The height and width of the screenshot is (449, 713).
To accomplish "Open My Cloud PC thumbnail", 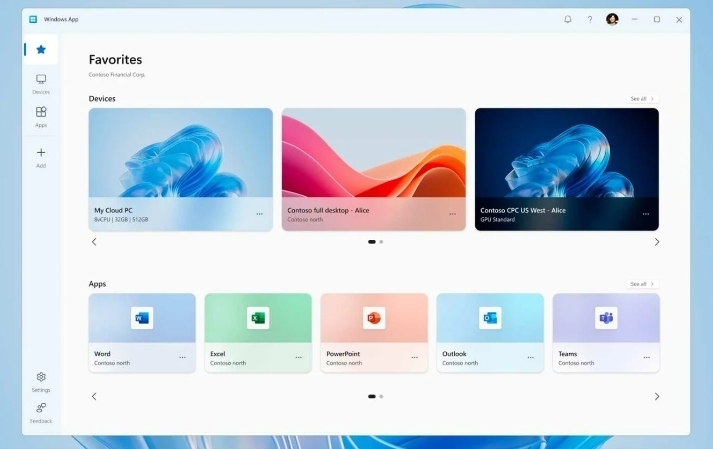I will [x=181, y=153].
